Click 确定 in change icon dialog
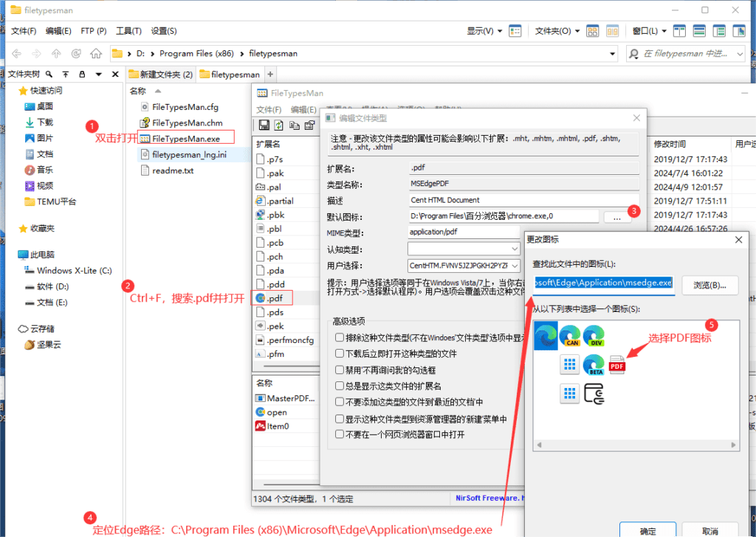756x537 pixels. click(647, 531)
